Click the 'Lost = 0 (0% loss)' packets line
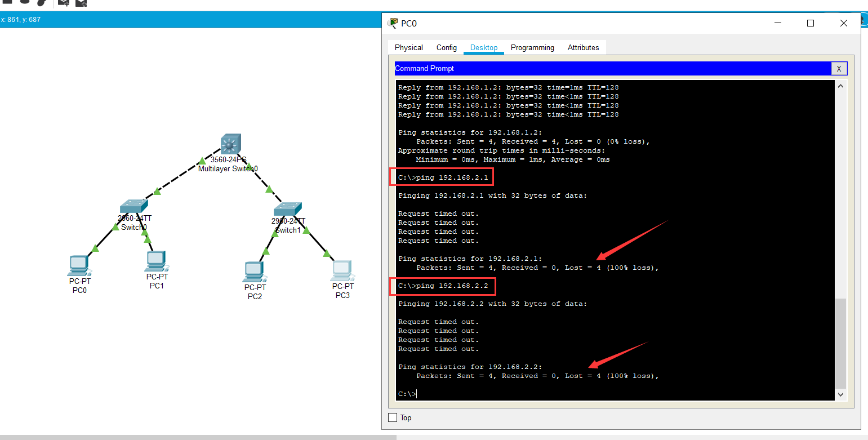This screenshot has width=868, height=440. point(533,141)
